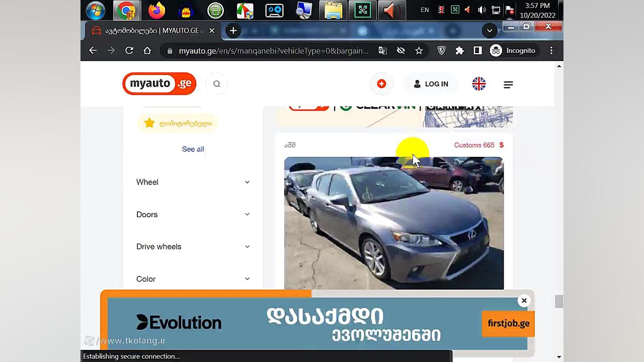Close the MYAUTO.GE tab
This screenshot has width=644, height=362.
[x=212, y=31]
